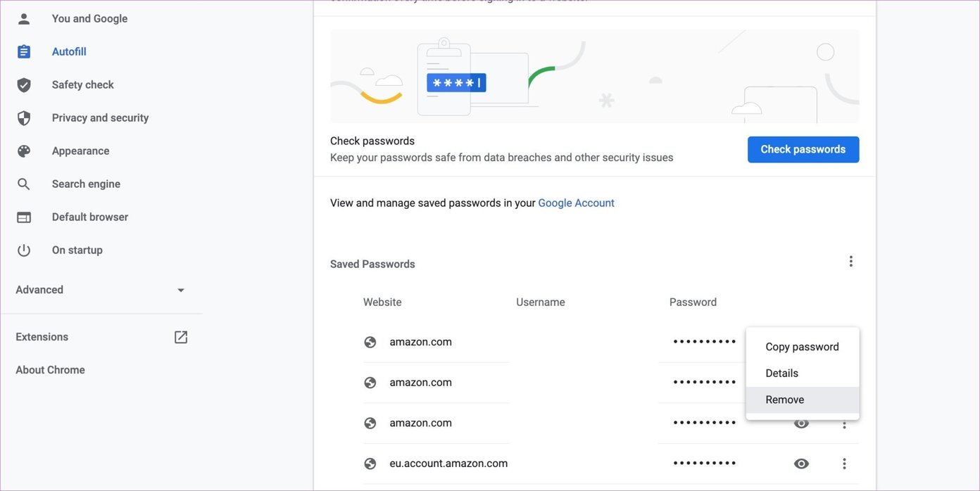The height and width of the screenshot is (491, 980).
Task: Go to About Chrome page
Action: [x=50, y=370]
